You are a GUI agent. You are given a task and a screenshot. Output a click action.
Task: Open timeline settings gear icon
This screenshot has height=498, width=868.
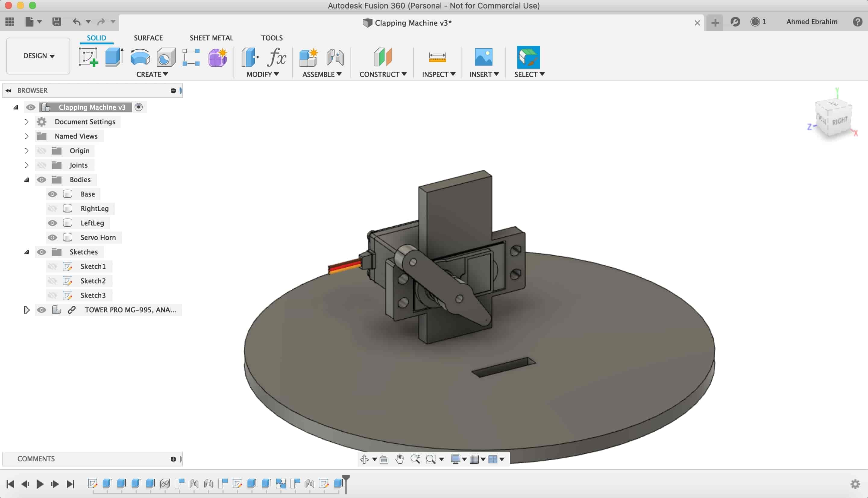pos(855,484)
